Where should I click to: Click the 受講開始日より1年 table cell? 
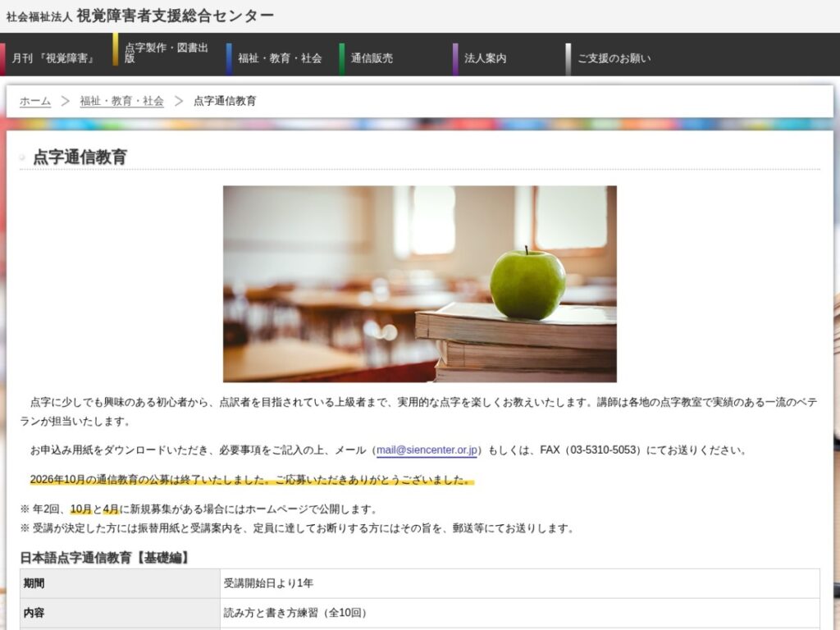pos(520,583)
